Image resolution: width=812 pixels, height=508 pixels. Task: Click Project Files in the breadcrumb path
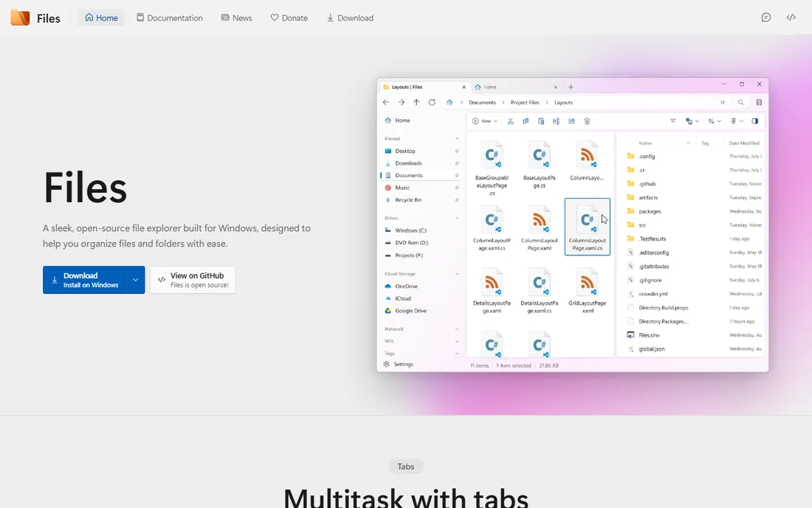click(525, 103)
